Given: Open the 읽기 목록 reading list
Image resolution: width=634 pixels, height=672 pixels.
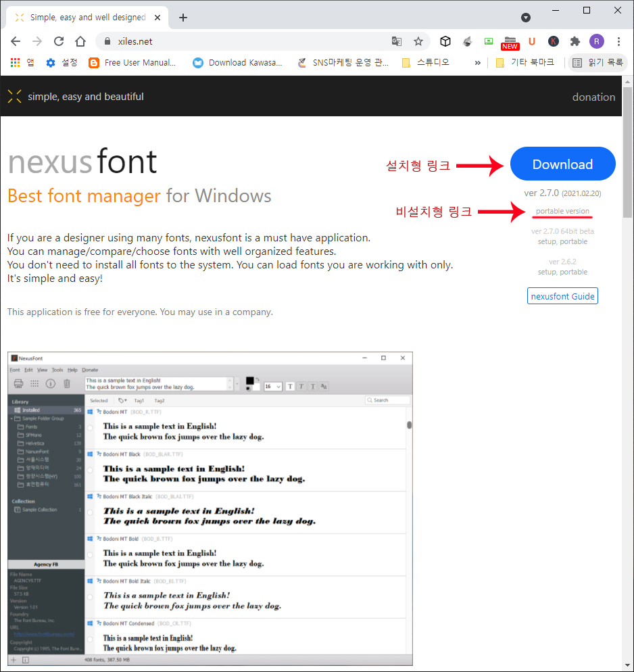Looking at the screenshot, I should coord(598,63).
